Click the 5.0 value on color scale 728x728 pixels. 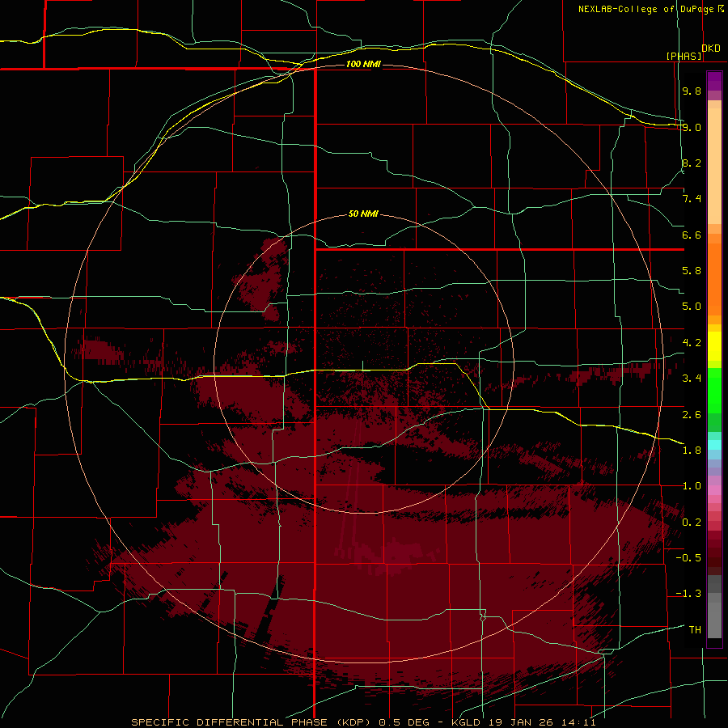692,307
